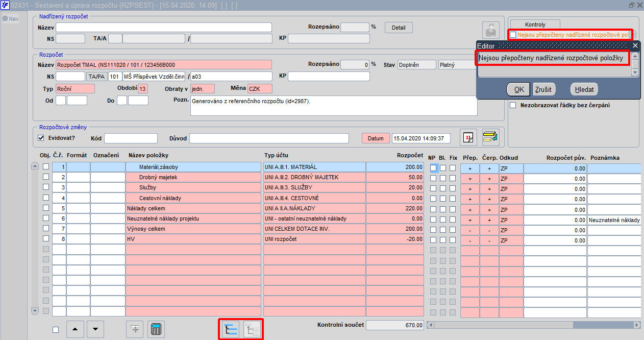Click the Datum button
The width and height of the screenshot is (644, 340).
tap(376, 138)
